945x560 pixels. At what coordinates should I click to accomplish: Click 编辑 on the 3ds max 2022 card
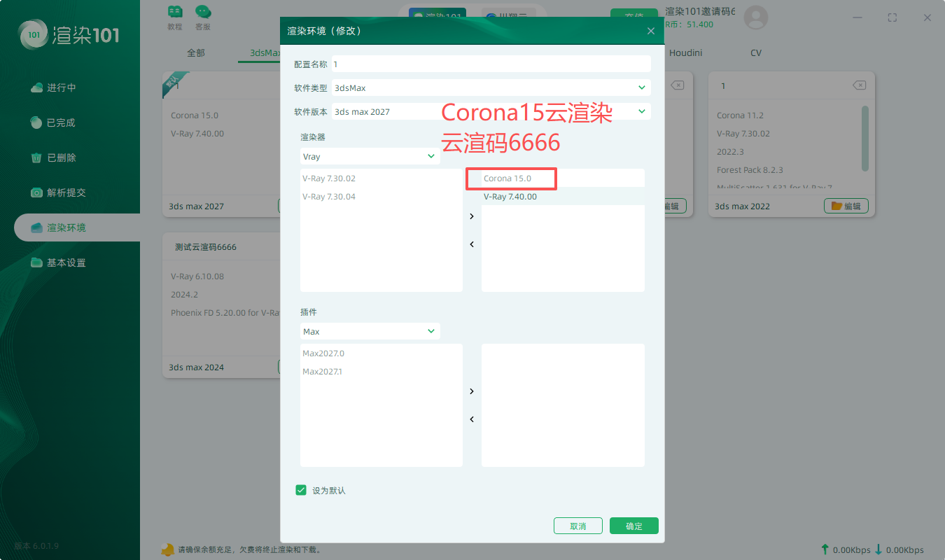click(x=846, y=206)
